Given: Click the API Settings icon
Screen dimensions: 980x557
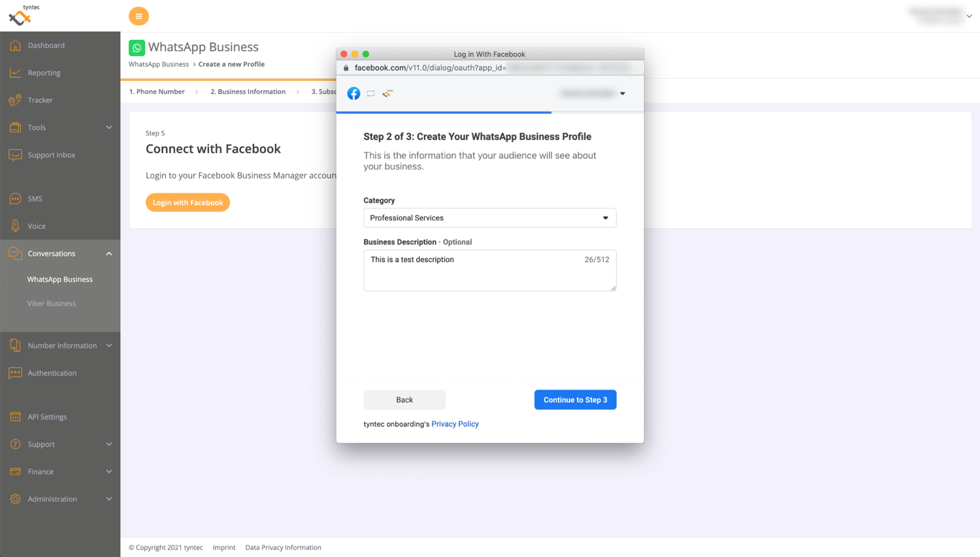Looking at the screenshot, I should tap(15, 416).
